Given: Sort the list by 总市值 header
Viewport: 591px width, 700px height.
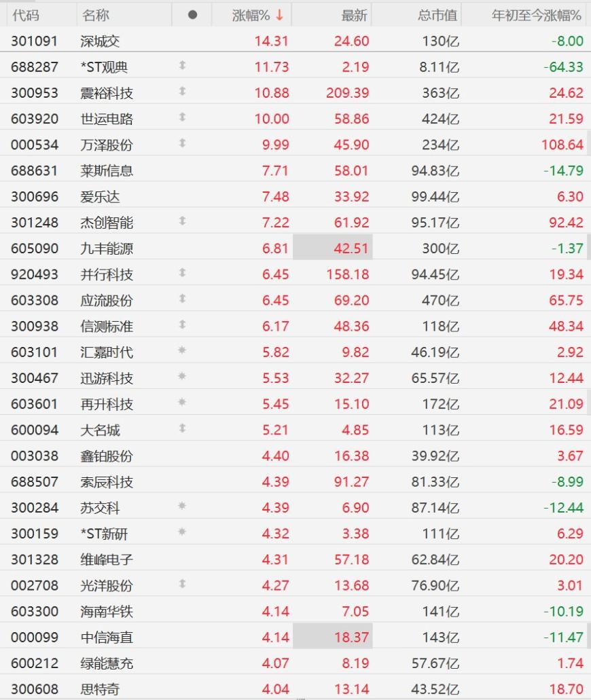Looking at the screenshot, I should pos(437,15).
